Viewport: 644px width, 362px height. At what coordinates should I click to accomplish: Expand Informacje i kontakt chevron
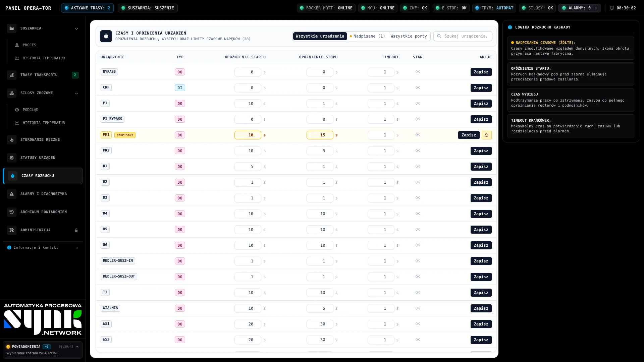point(77,248)
